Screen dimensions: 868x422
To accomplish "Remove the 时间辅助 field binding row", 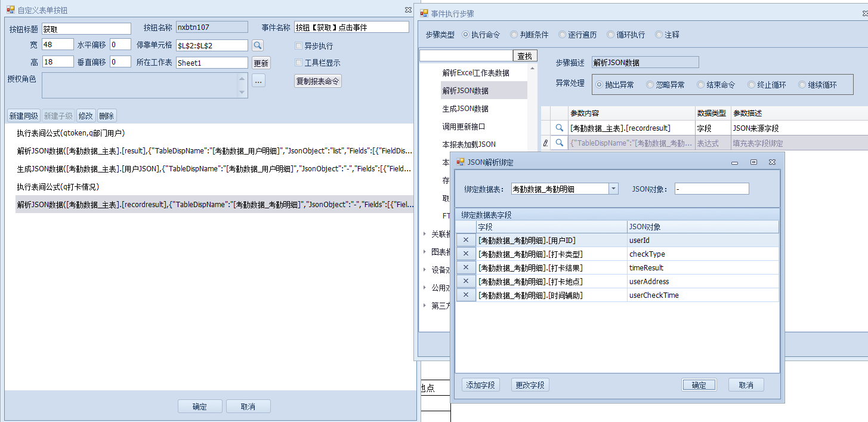I will (466, 295).
